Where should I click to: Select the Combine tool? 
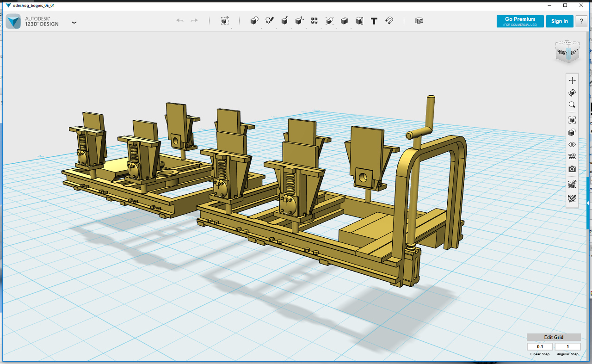pyautogui.click(x=344, y=21)
